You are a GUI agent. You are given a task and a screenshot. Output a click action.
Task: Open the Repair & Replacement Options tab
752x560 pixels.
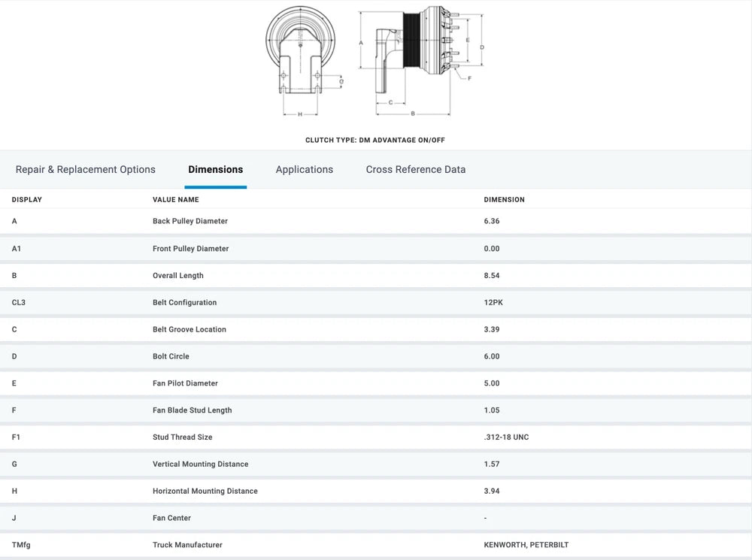click(x=86, y=170)
